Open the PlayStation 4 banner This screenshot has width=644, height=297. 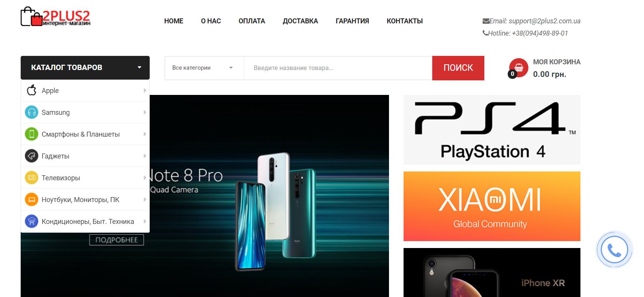point(492,130)
